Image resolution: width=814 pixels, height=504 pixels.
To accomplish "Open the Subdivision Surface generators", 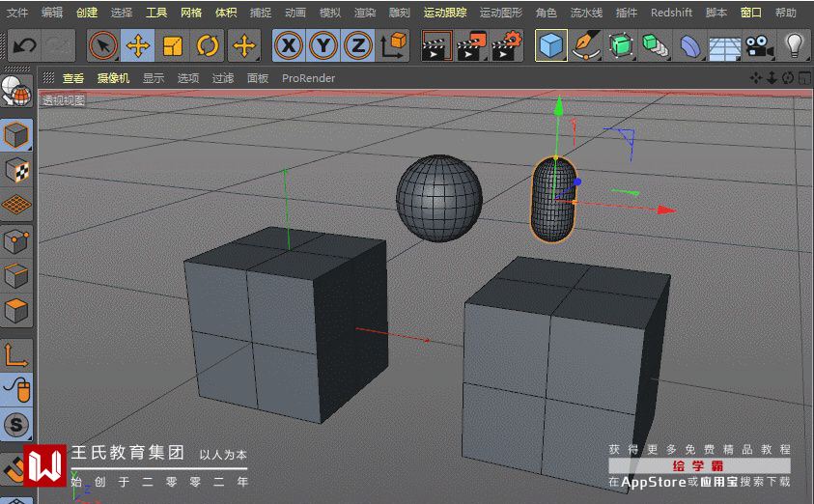I will coord(620,46).
